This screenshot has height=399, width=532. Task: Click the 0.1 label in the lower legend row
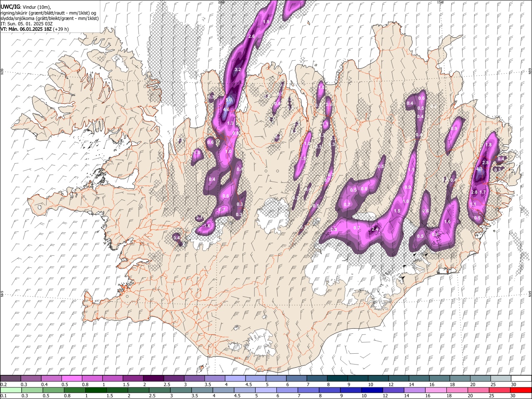point(3,396)
